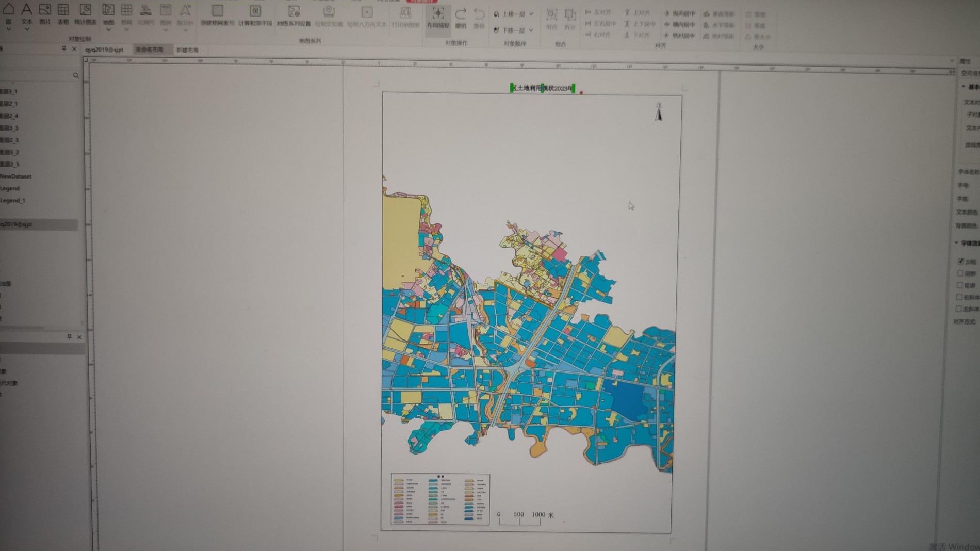This screenshot has width=980, height=551.
Task: Expand the arrow under 文本 tool
Action: tap(26, 29)
